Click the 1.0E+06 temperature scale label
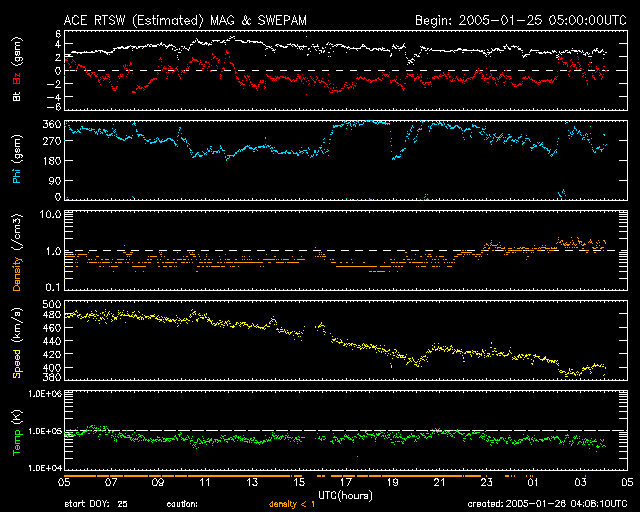Screen dimensions: 640x512 (44, 394)
